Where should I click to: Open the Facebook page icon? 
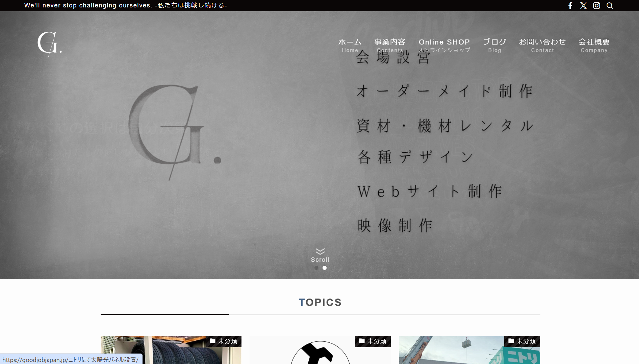pyautogui.click(x=570, y=5)
